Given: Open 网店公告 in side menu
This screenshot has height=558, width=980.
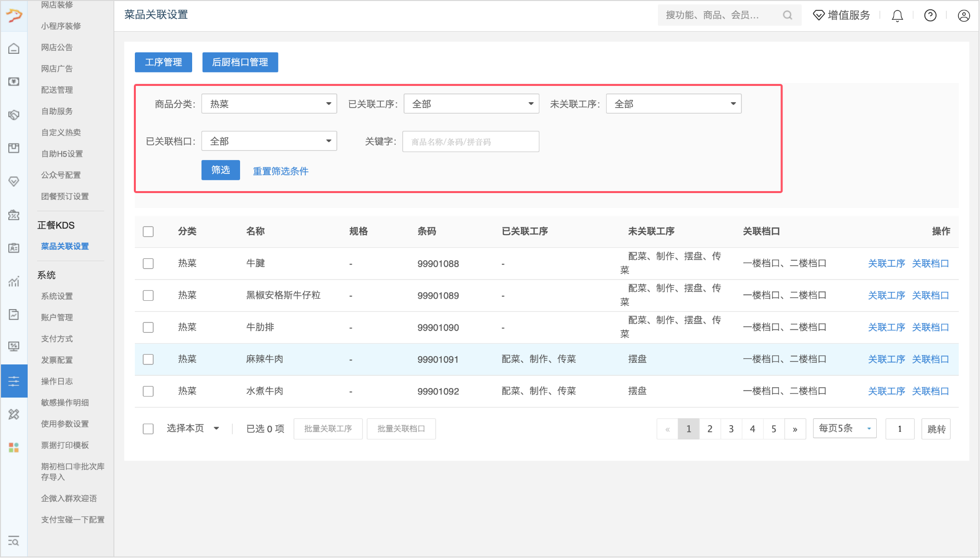Looking at the screenshot, I should (57, 47).
